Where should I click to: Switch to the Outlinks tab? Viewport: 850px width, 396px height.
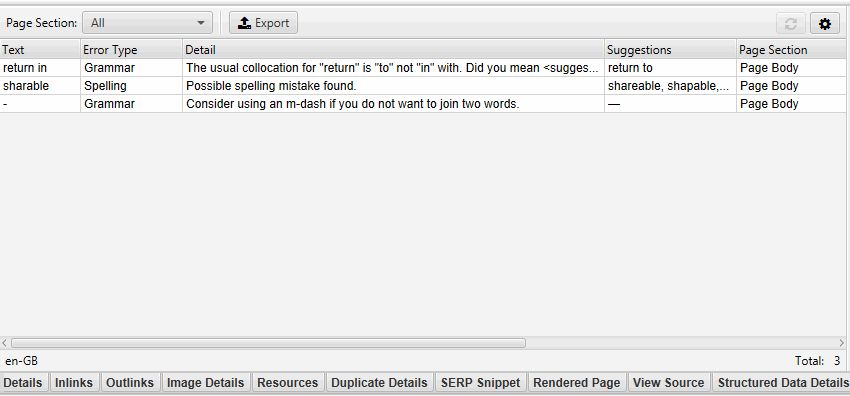pyautogui.click(x=130, y=382)
